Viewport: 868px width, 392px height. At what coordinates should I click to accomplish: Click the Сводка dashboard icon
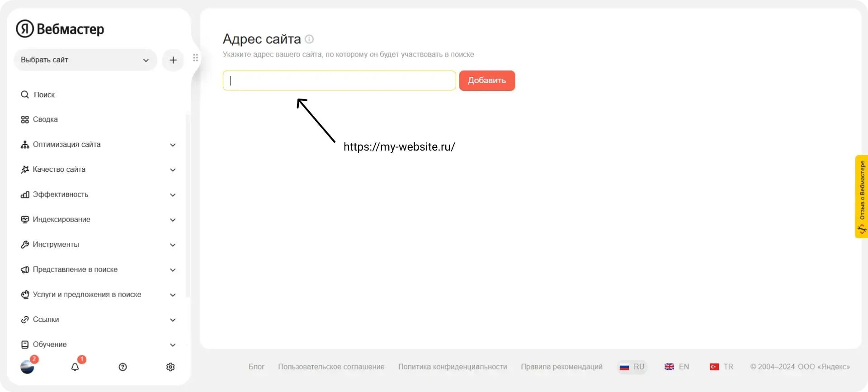[x=25, y=119]
